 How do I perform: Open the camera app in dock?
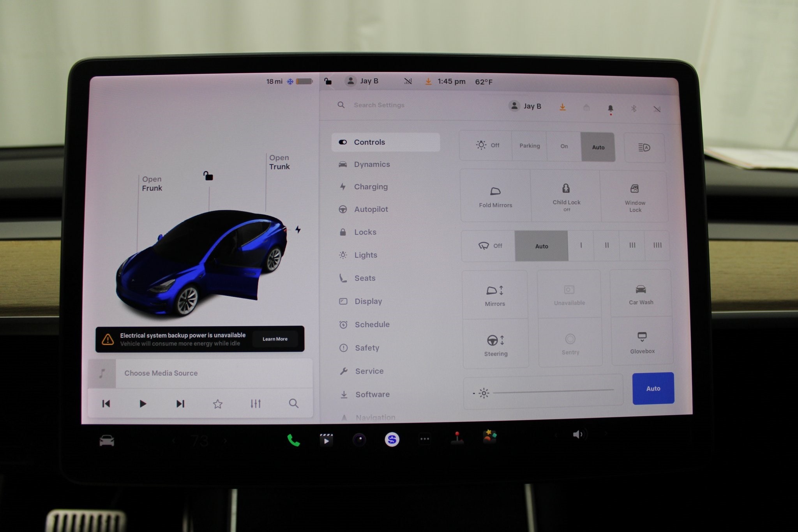pos(359,440)
